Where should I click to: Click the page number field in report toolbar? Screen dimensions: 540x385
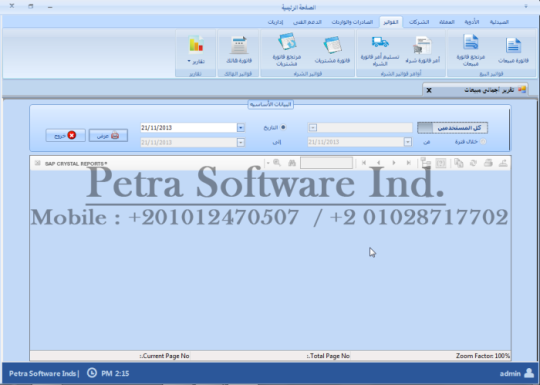click(326, 163)
